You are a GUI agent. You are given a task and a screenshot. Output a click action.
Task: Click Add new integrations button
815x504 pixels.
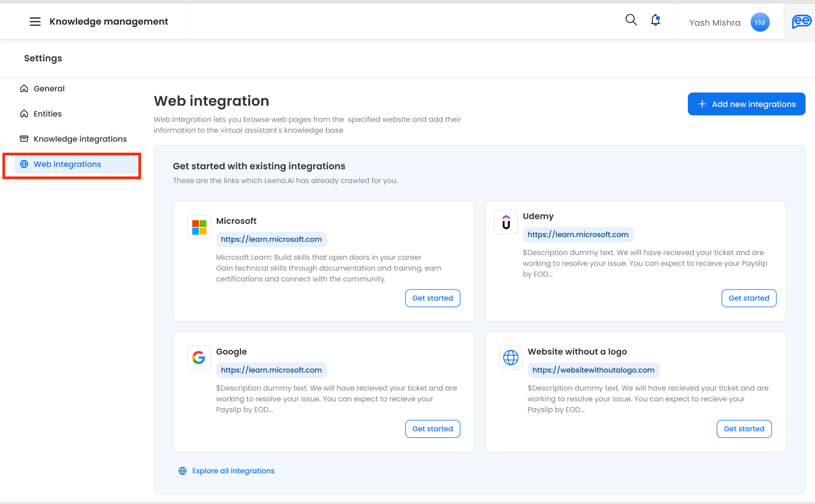pyautogui.click(x=746, y=104)
